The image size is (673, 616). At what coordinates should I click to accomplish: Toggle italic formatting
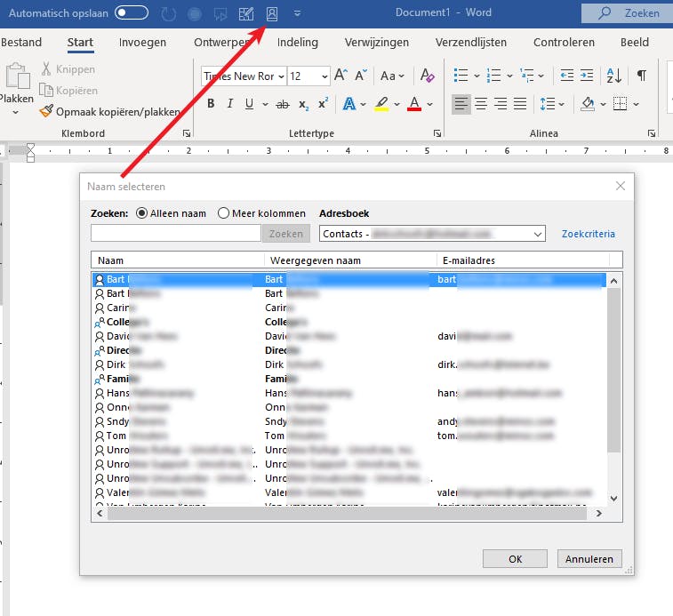[x=230, y=103]
